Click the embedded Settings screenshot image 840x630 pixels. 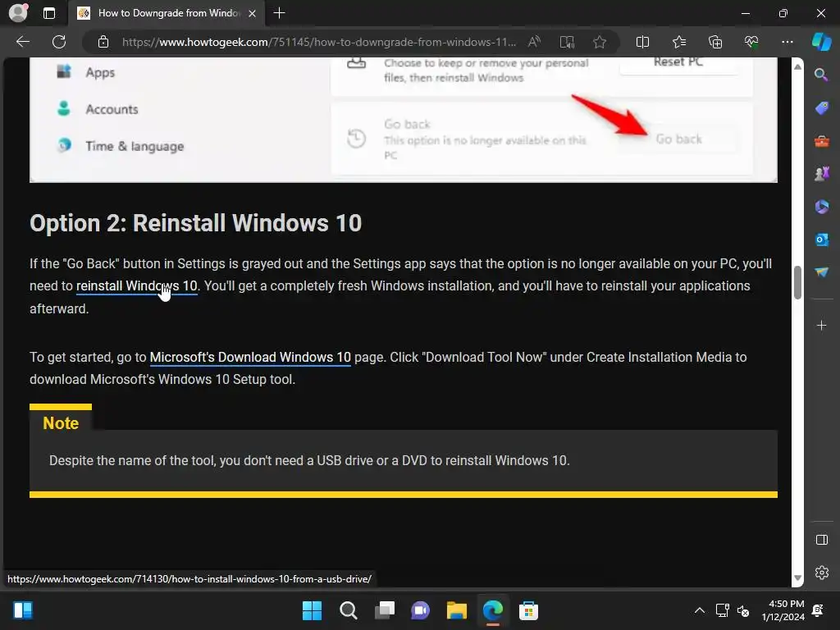click(x=404, y=120)
